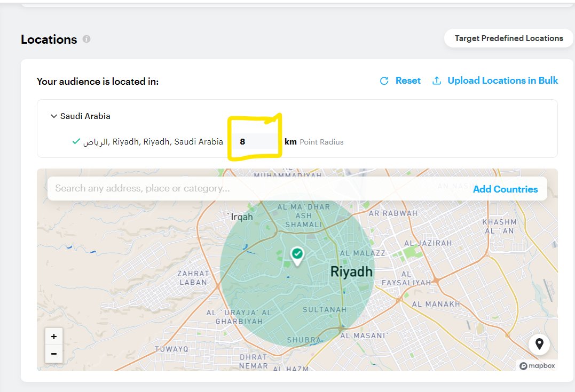Click the AL JAZIRAH map label
The width and height of the screenshot is (575, 392).
(428, 243)
